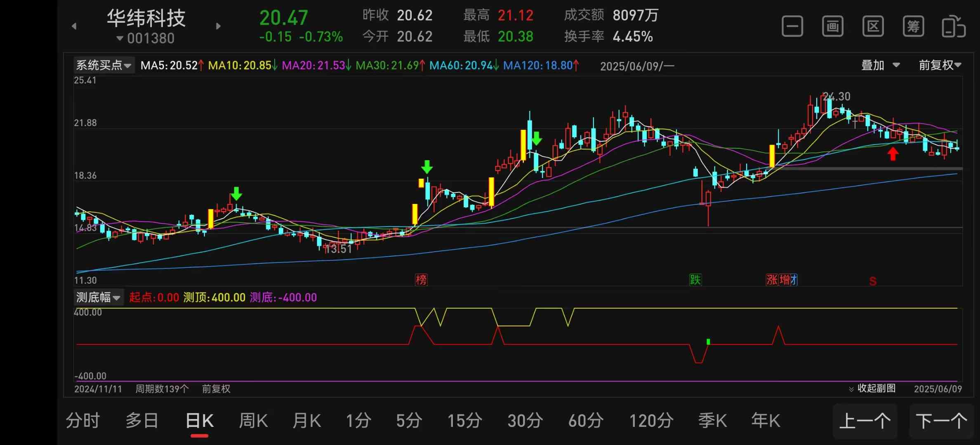Tap the red 涨 marker
The height and width of the screenshot is (445, 980).
tap(772, 280)
